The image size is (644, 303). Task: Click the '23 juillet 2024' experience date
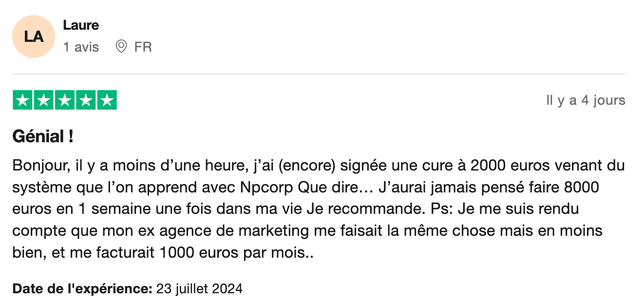point(199,289)
